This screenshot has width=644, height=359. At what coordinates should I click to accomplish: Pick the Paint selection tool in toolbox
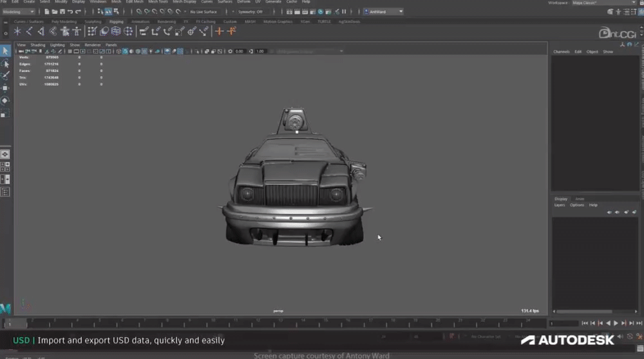[5, 76]
